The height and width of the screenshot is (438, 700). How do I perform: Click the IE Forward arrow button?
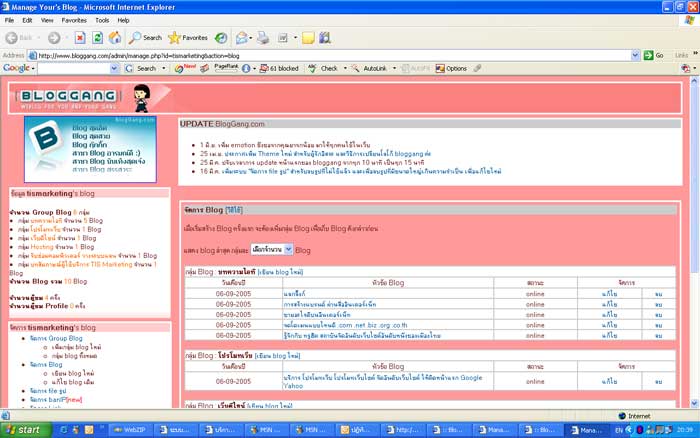pyautogui.click(x=54, y=38)
